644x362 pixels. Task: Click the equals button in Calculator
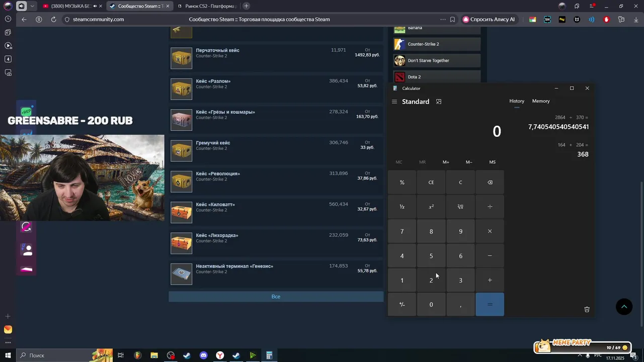click(490, 305)
